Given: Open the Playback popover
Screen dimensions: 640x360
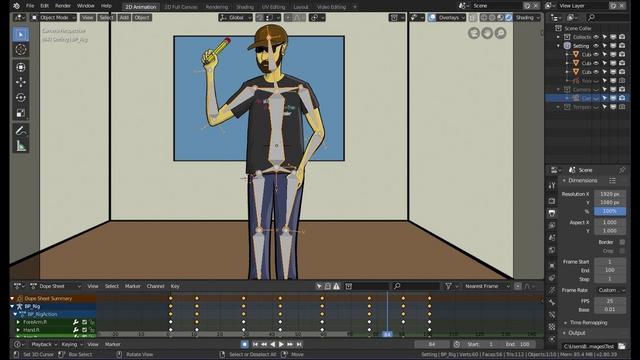Looking at the screenshot, I should tap(44, 344).
